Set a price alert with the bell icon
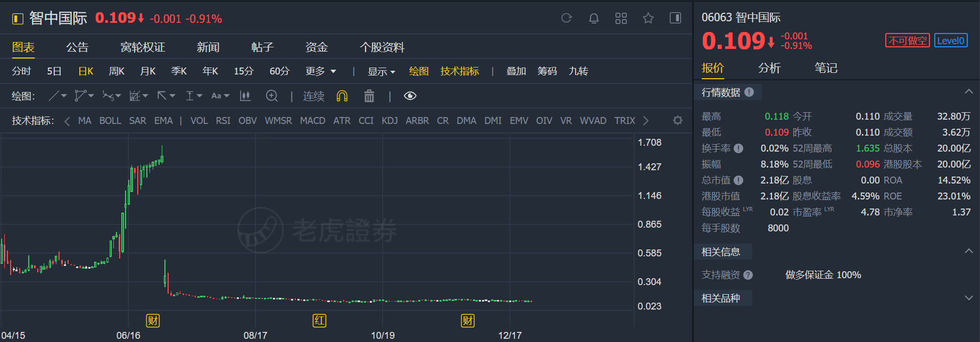Image resolution: width=980 pixels, height=342 pixels. click(x=594, y=18)
